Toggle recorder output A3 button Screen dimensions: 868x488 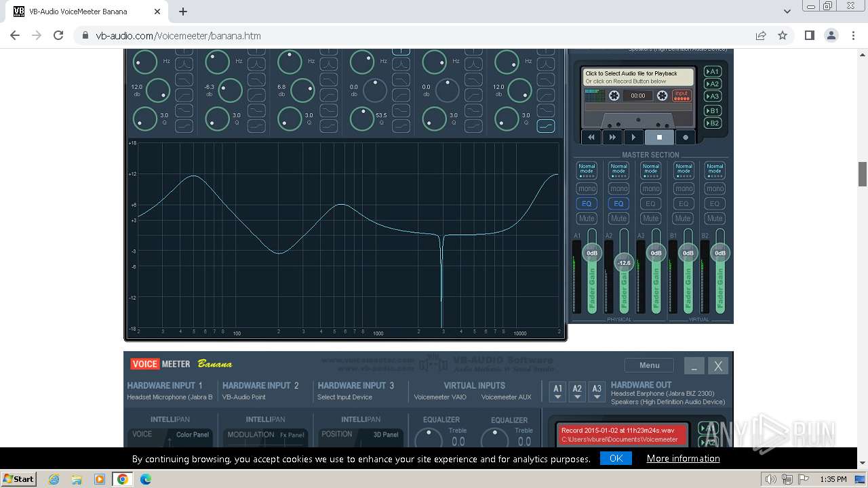click(713, 96)
